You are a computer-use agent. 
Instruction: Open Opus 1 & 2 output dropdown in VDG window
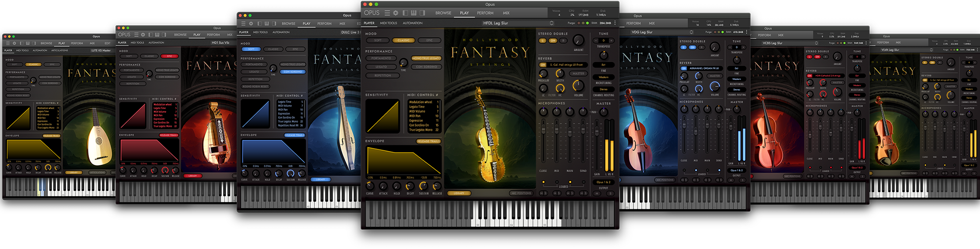click(737, 170)
